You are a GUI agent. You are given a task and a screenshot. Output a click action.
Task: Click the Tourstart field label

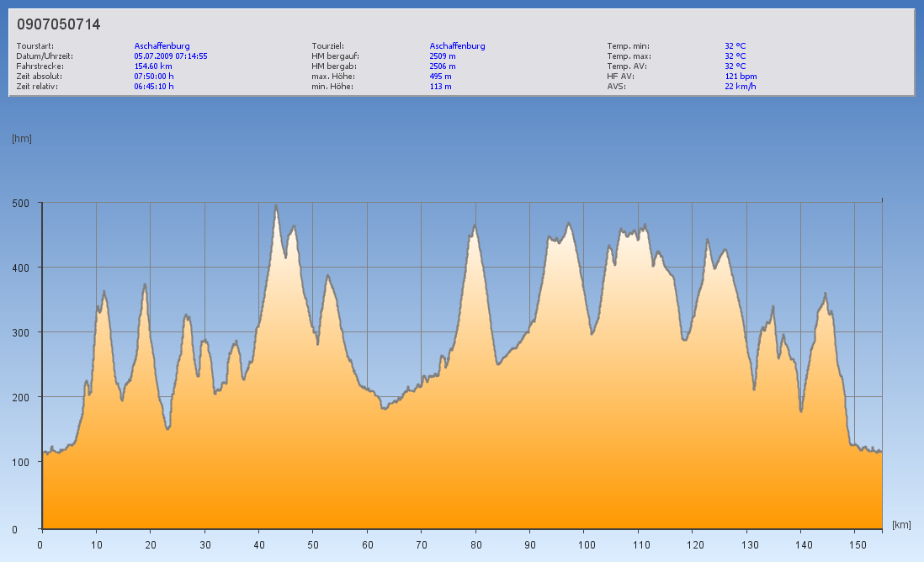35,46
